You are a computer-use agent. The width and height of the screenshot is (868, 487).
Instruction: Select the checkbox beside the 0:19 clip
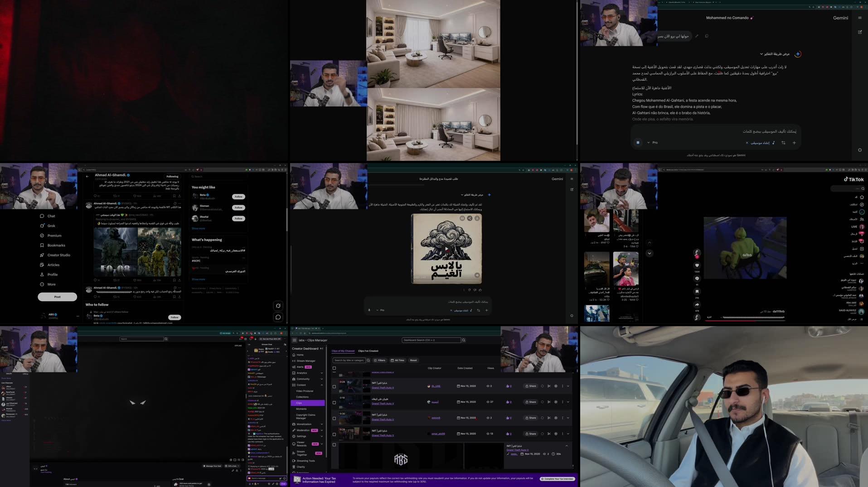[335, 402]
